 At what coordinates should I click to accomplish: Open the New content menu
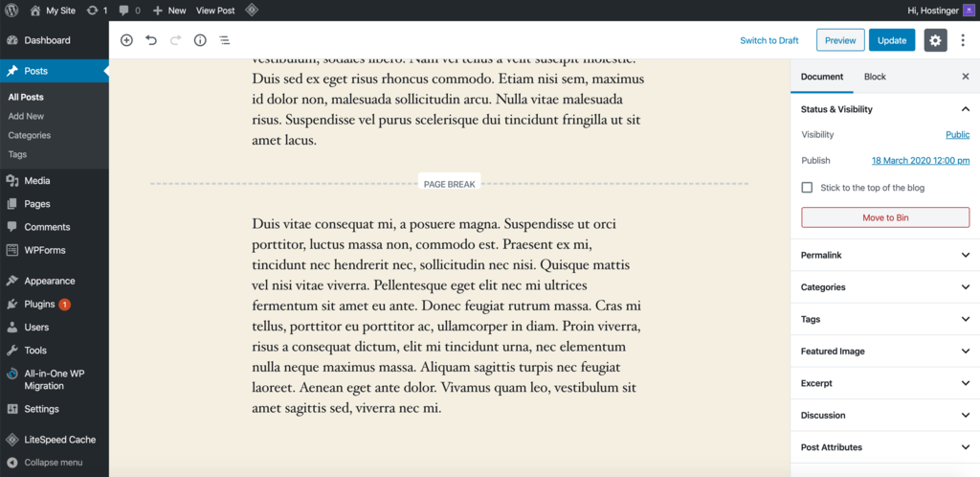click(x=169, y=10)
